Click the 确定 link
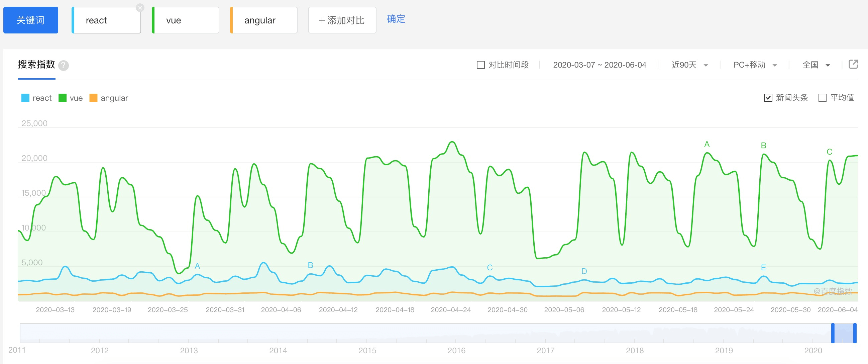 pyautogui.click(x=396, y=19)
